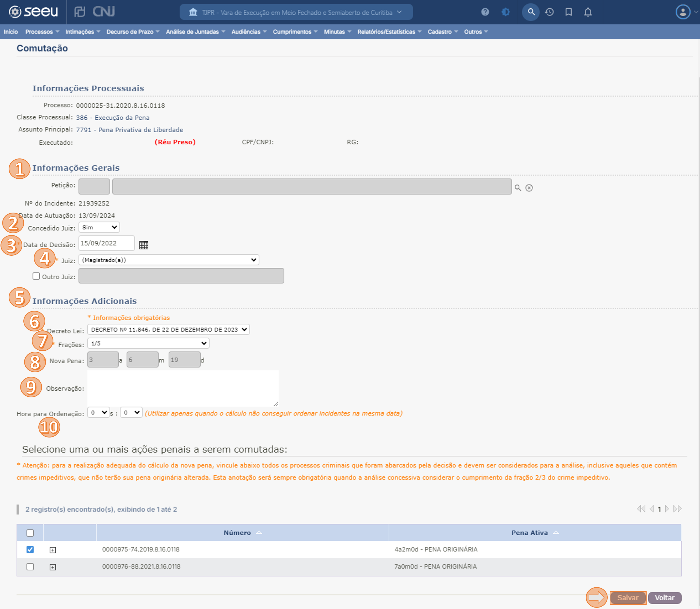The height and width of the screenshot is (609, 700).
Task: Toggle the Outro Juiz checkbox
Action: [36, 276]
